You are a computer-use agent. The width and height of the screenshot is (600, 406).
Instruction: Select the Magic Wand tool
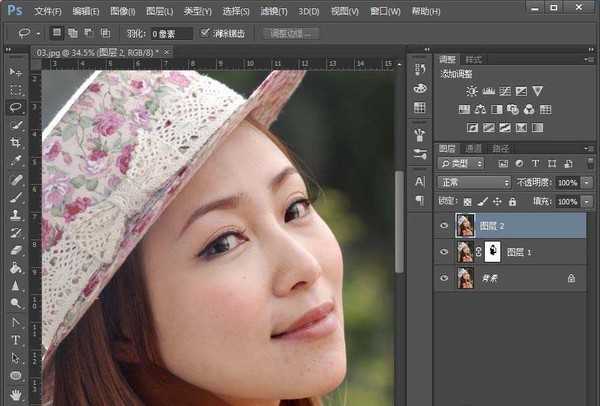point(16,125)
